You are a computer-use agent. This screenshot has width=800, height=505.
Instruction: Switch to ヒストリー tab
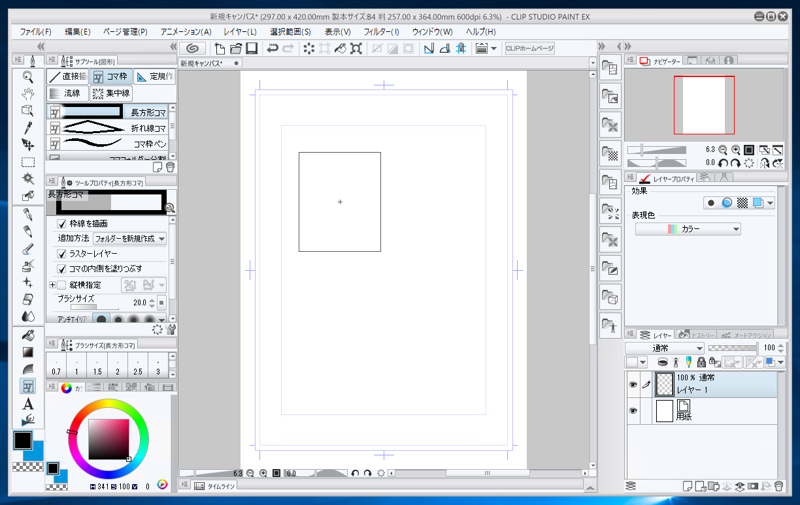697,335
